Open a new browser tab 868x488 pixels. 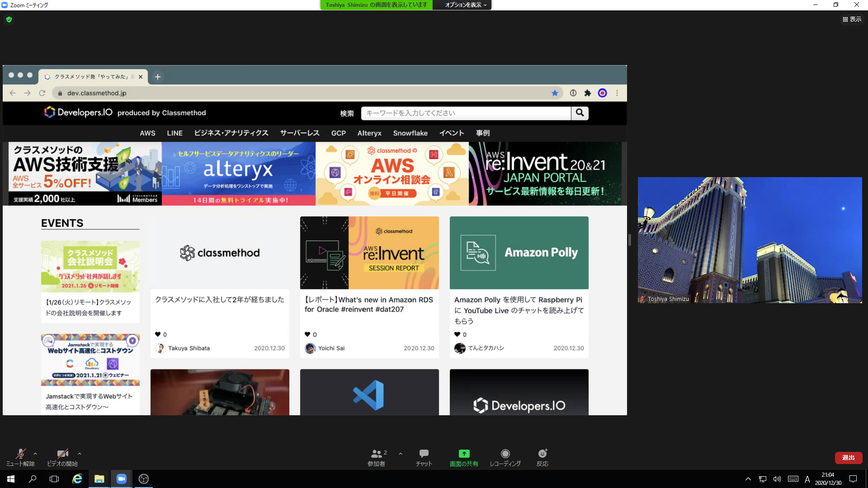pos(158,77)
